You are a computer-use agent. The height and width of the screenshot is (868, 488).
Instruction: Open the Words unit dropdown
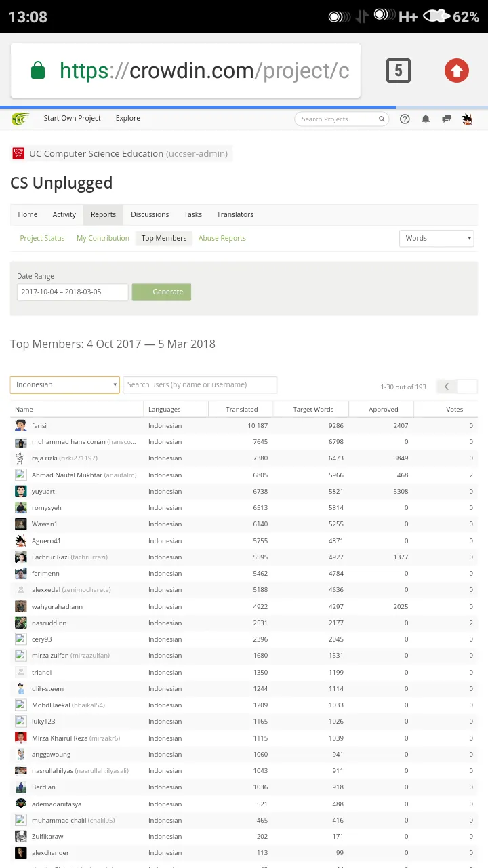(x=436, y=238)
